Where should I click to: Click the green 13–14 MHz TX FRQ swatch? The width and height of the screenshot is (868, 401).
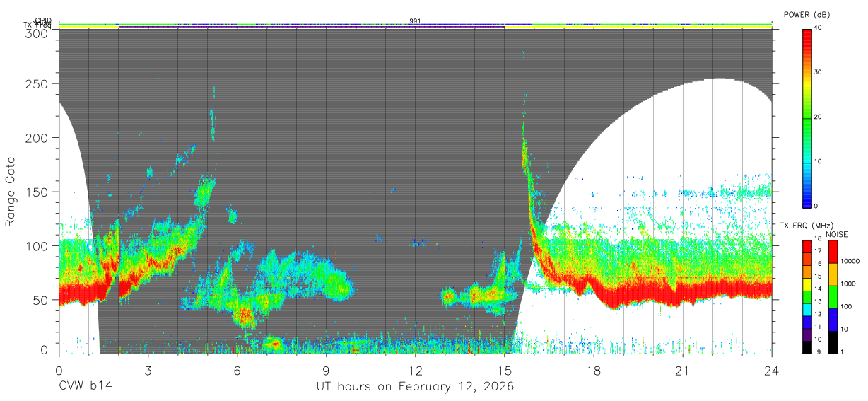(807, 297)
